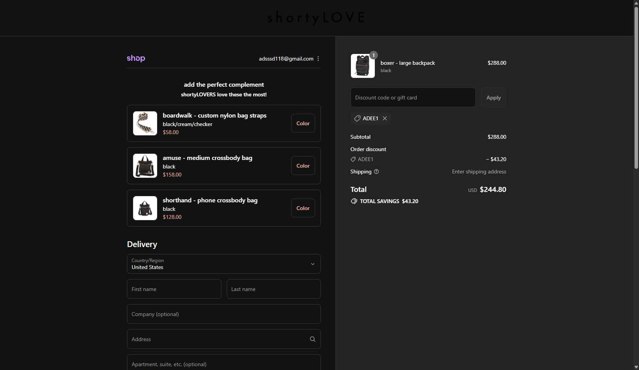Click the shipping info help icon
The width and height of the screenshot is (639, 370).
[x=376, y=172]
